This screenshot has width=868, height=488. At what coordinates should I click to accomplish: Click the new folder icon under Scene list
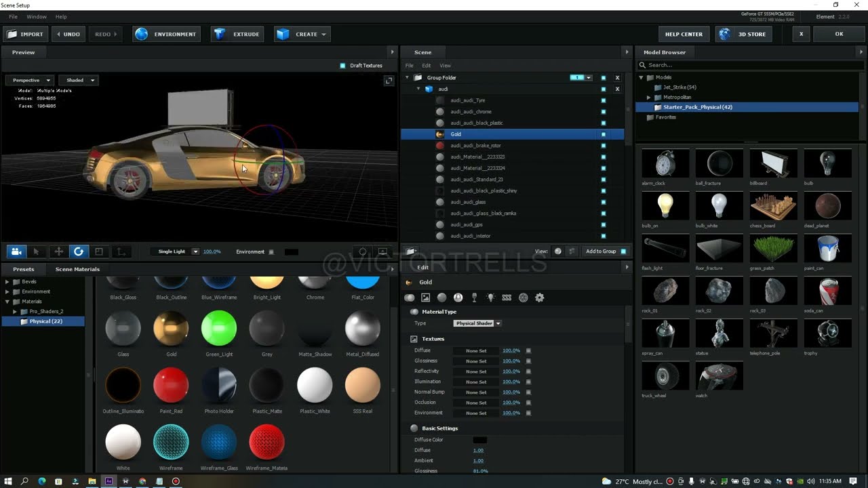(x=410, y=251)
